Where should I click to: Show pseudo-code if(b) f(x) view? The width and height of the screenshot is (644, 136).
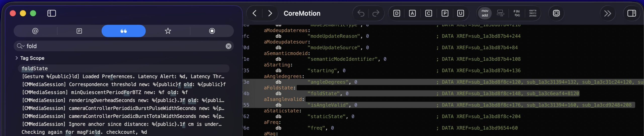coord(517,13)
